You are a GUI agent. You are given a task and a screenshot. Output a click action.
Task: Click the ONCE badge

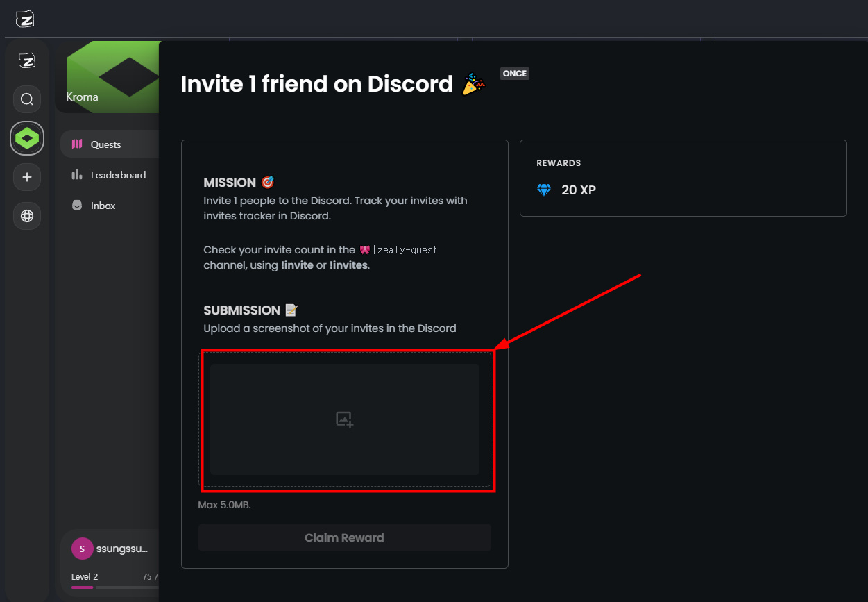(x=515, y=74)
